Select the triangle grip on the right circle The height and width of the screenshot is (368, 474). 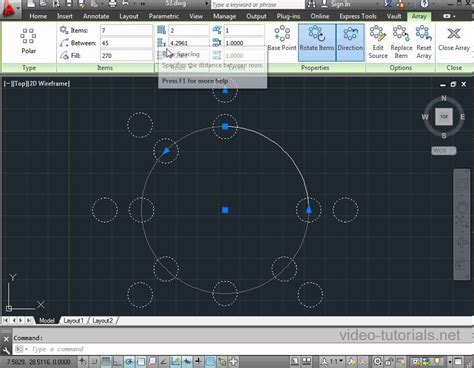click(x=309, y=209)
